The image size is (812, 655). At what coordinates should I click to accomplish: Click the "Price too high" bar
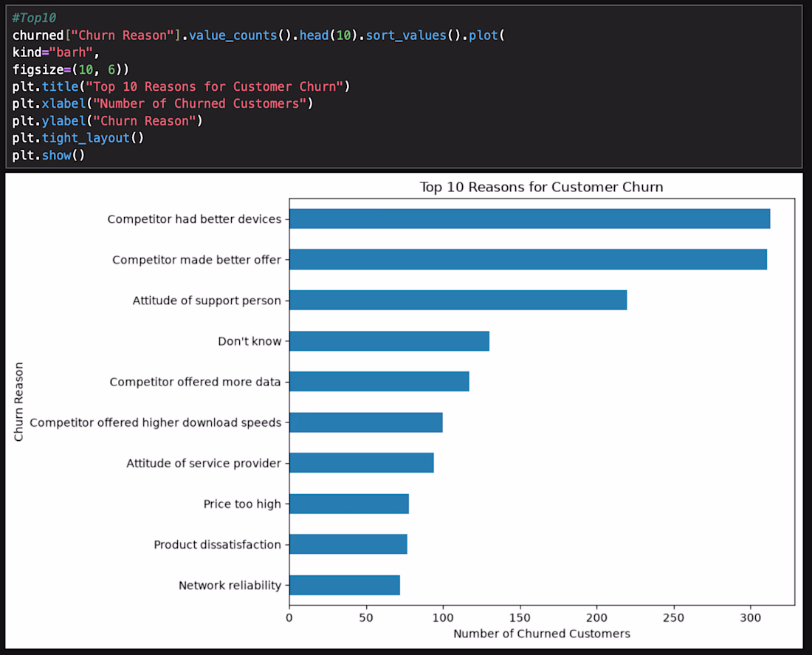349,504
